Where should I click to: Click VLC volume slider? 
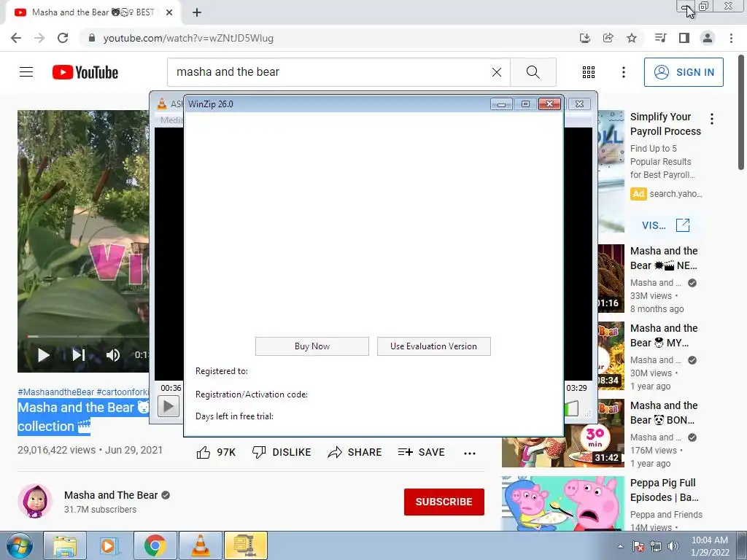tap(572, 408)
